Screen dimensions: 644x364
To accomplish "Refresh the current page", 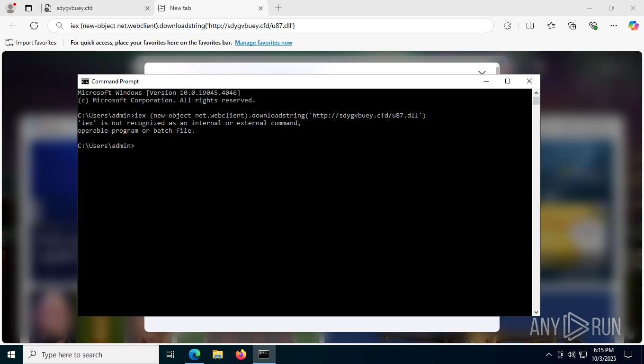I will pyautogui.click(x=34, y=26).
